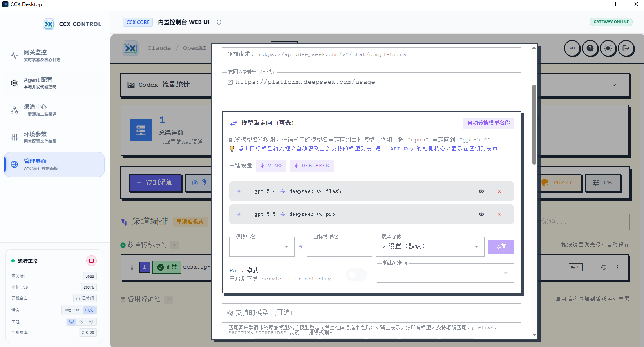
Task: Select the system monitor theme
Action: point(72,322)
